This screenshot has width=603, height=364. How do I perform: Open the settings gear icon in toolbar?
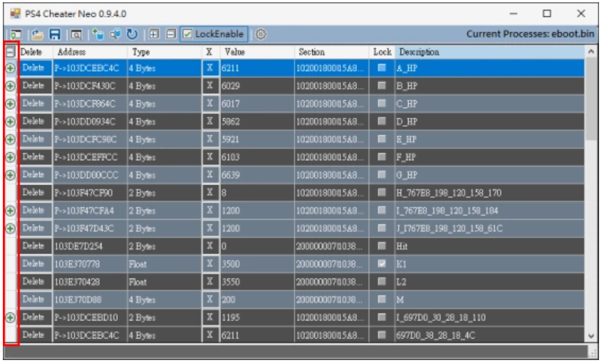261,35
